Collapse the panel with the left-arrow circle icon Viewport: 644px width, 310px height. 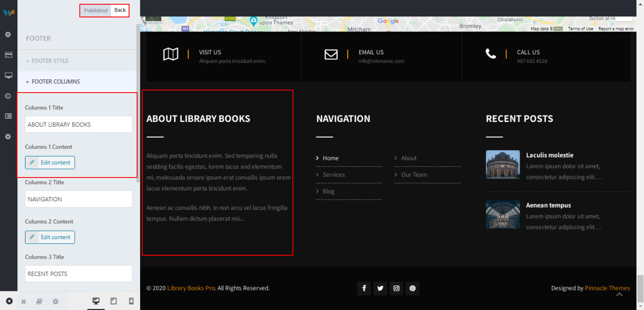pos(9,301)
